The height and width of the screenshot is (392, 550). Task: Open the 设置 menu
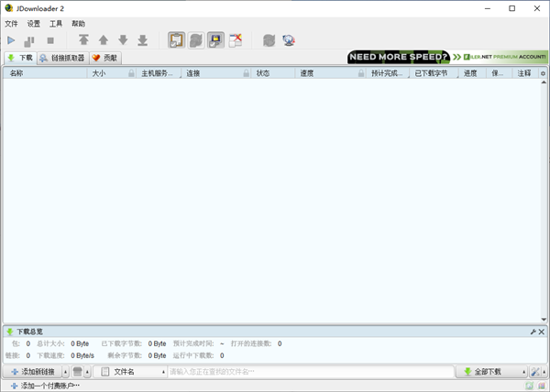[34, 24]
